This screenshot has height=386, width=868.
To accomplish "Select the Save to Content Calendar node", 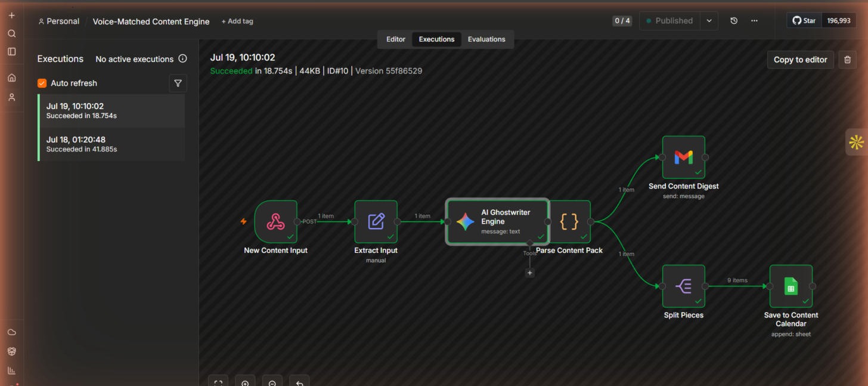I will point(791,286).
